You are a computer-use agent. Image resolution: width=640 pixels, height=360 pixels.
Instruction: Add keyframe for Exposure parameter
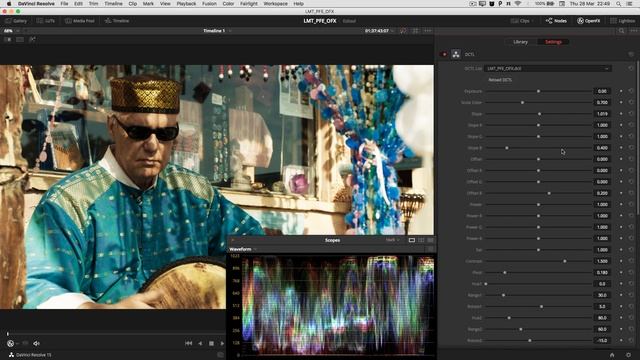(x=621, y=91)
